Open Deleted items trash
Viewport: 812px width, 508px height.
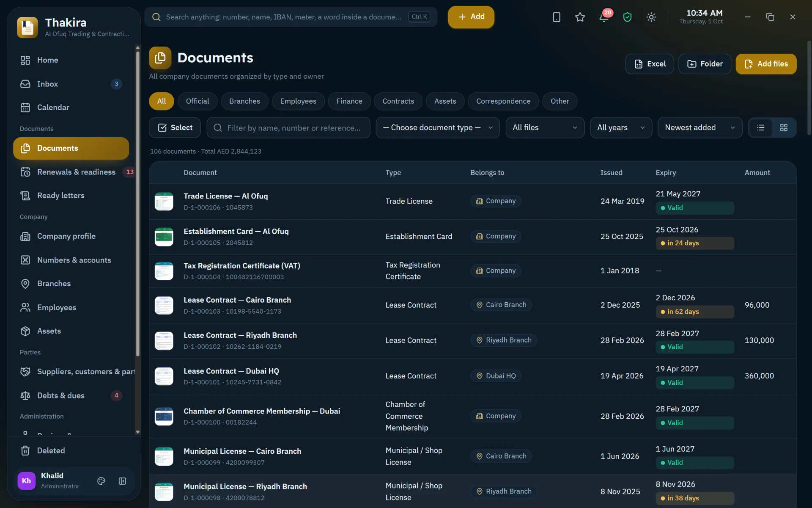72,450
